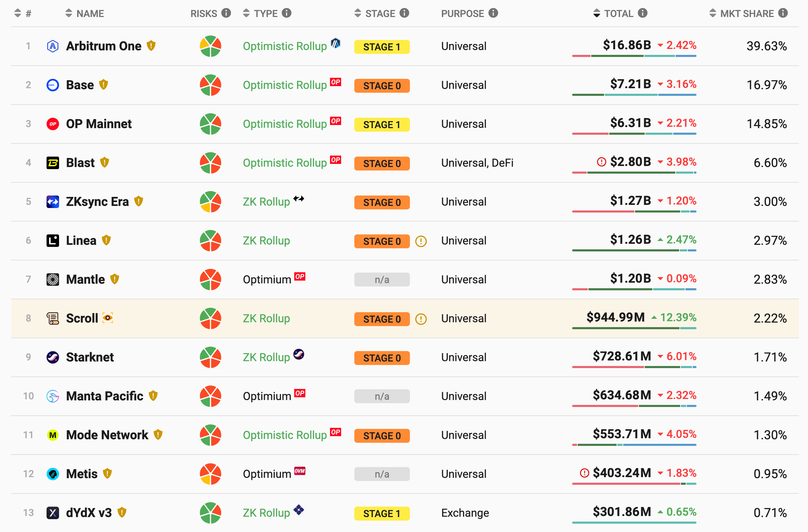The image size is (808, 532).
Task: Click the info icon next to RISKS header
Action: click(226, 13)
